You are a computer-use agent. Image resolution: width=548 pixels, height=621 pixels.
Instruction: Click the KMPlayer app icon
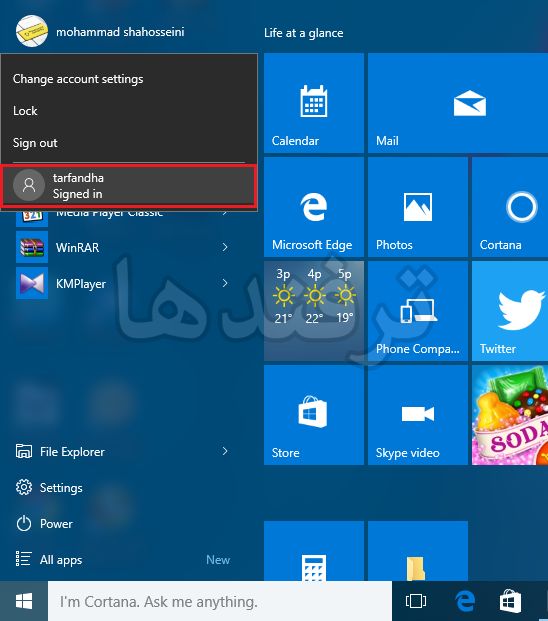[32, 283]
